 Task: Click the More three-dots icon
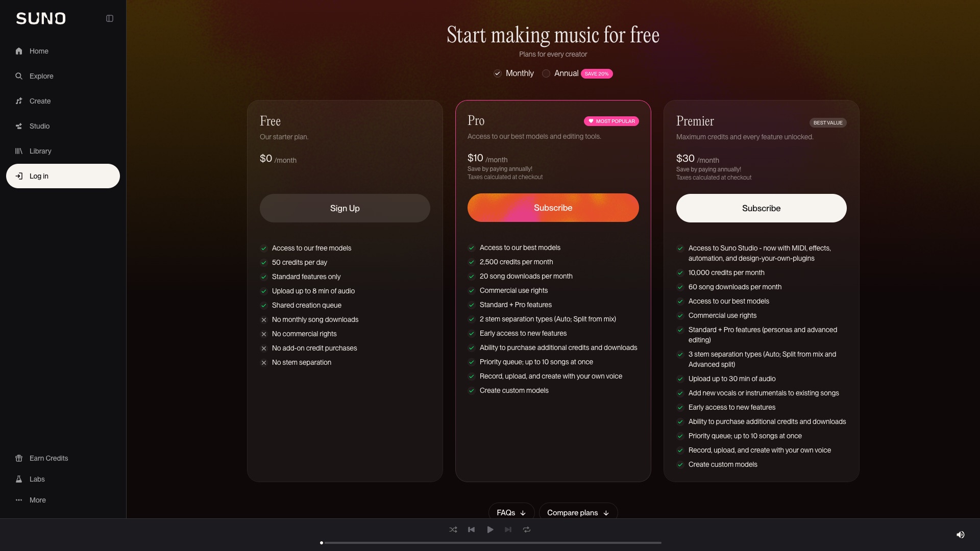pos(19,500)
